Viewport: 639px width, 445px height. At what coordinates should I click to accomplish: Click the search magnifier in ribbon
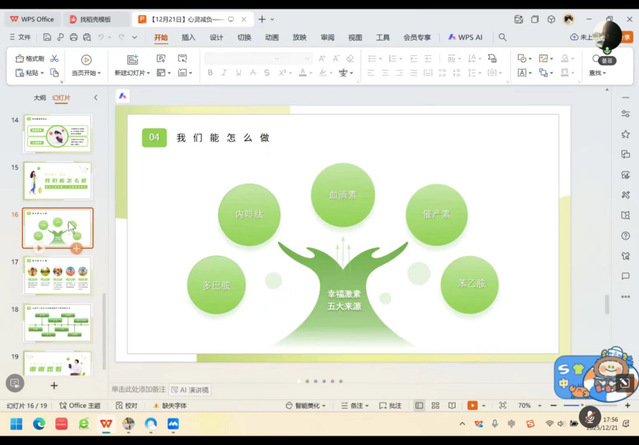coord(503,37)
